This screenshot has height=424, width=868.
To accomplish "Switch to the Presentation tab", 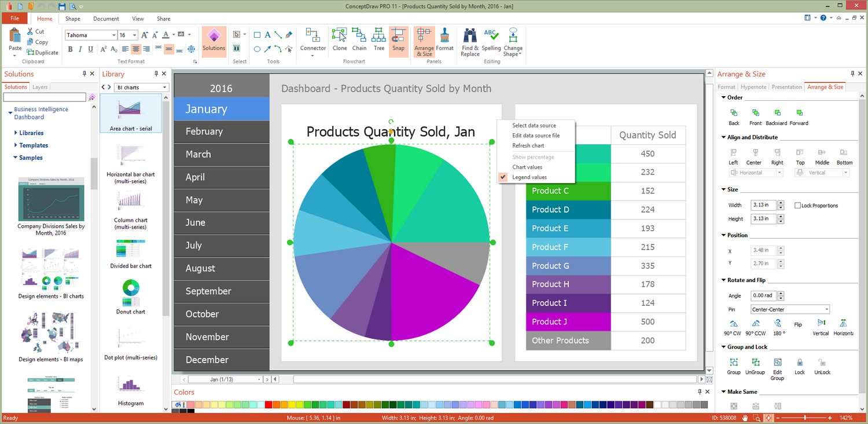I will tap(786, 87).
